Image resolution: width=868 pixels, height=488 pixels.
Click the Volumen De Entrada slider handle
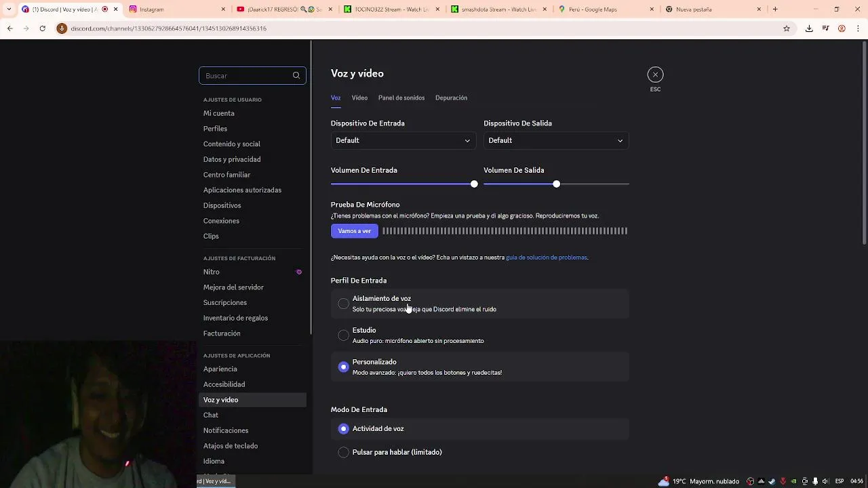(474, 184)
